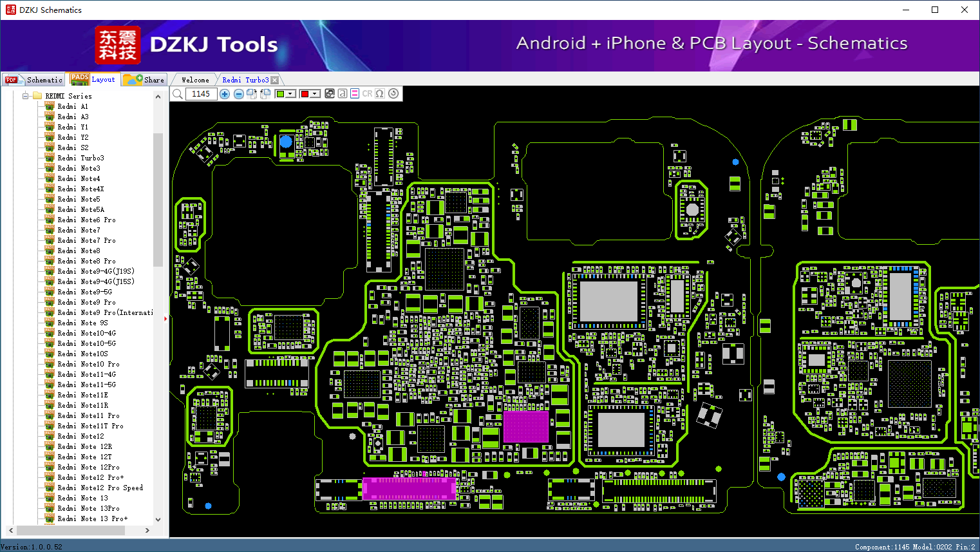Image resolution: width=980 pixels, height=552 pixels.
Task: Click the 'Component:1145 Model:0202 Pin:2' status text
Action: pos(915,547)
